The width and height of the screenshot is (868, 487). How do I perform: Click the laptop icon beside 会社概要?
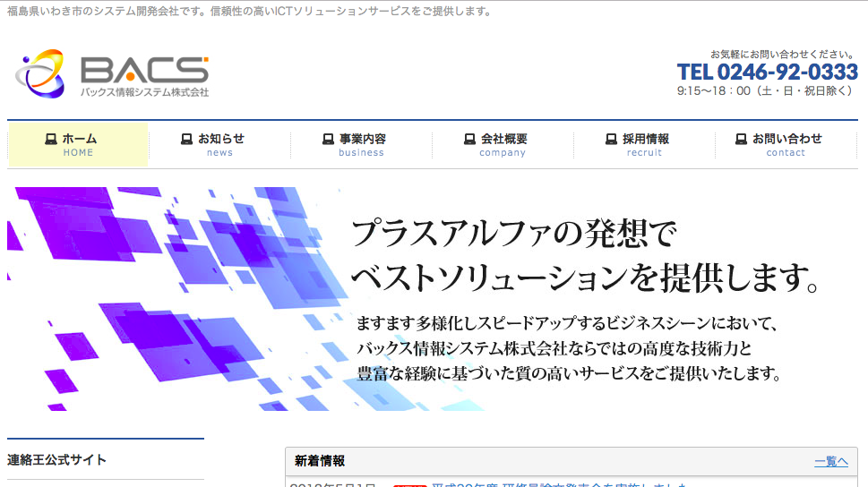[469, 139]
